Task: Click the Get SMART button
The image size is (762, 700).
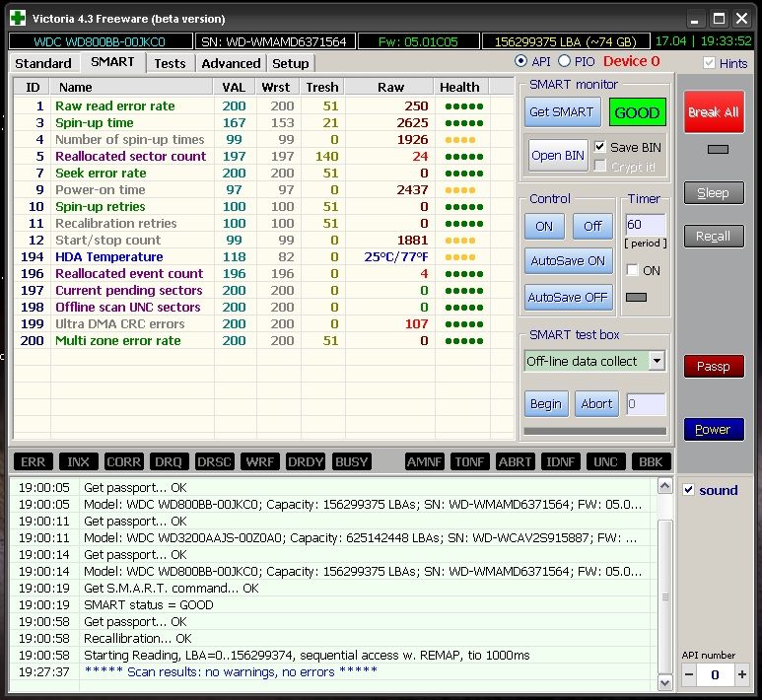Action: click(x=562, y=112)
